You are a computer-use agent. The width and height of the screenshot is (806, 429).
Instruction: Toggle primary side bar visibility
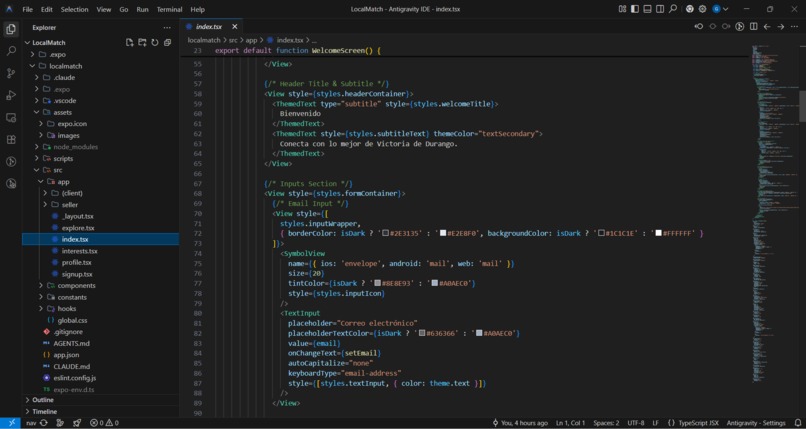635,9
